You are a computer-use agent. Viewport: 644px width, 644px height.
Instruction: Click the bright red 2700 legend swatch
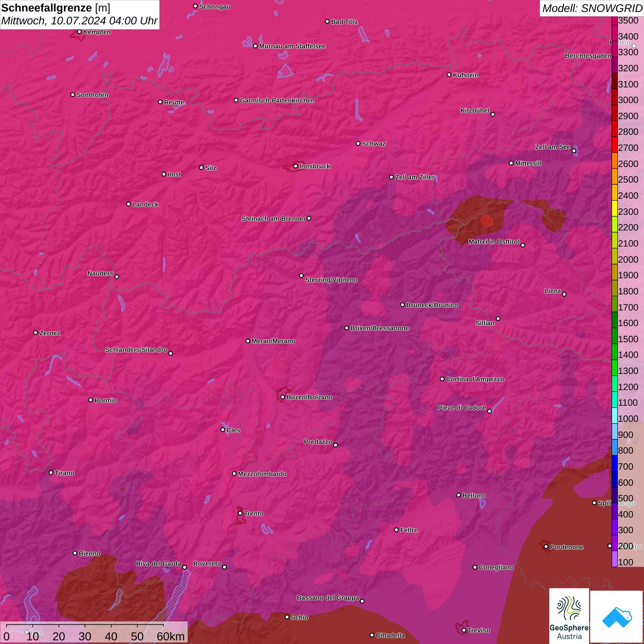click(615, 144)
